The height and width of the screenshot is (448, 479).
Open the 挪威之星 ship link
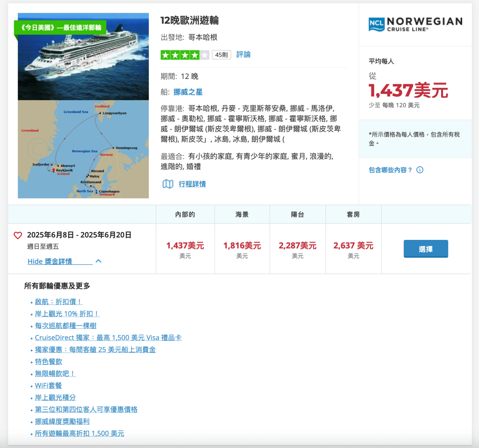click(x=188, y=92)
